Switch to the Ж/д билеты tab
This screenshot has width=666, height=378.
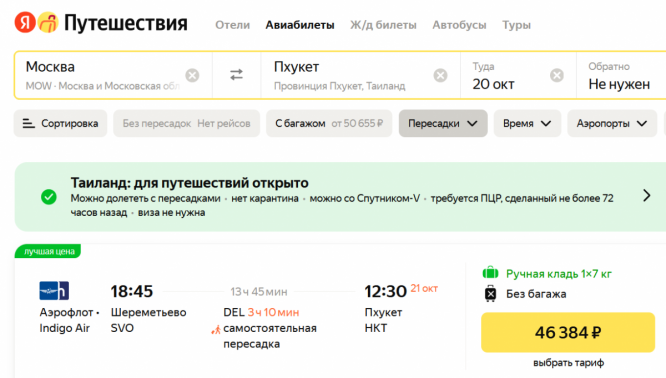click(x=383, y=25)
